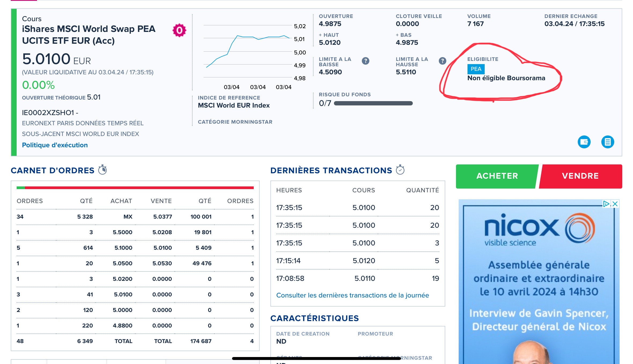This screenshot has height=364, width=633.
Task: Click the Achat column header
Action: 121,201
